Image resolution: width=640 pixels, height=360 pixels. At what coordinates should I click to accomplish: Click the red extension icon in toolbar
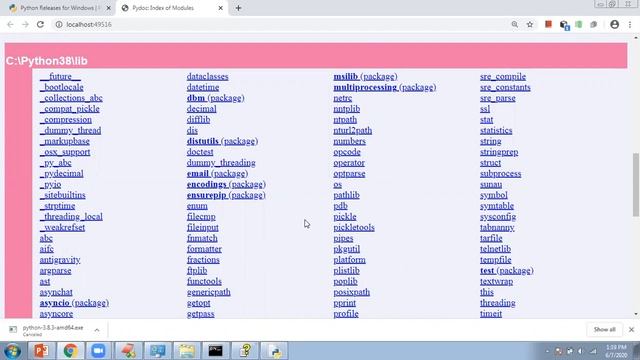point(549,24)
